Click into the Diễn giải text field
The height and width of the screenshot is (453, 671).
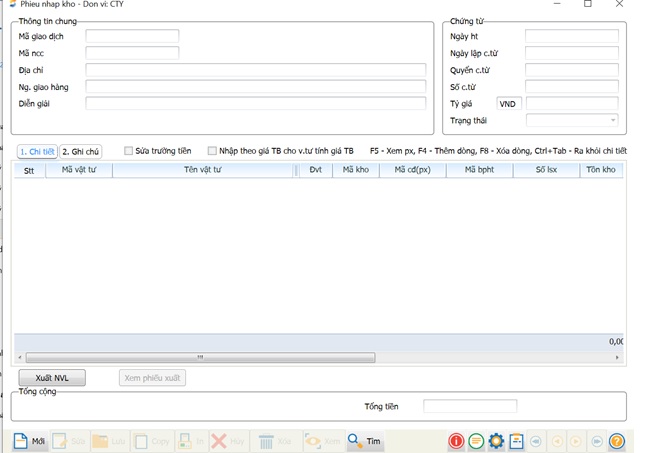(x=255, y=103)
